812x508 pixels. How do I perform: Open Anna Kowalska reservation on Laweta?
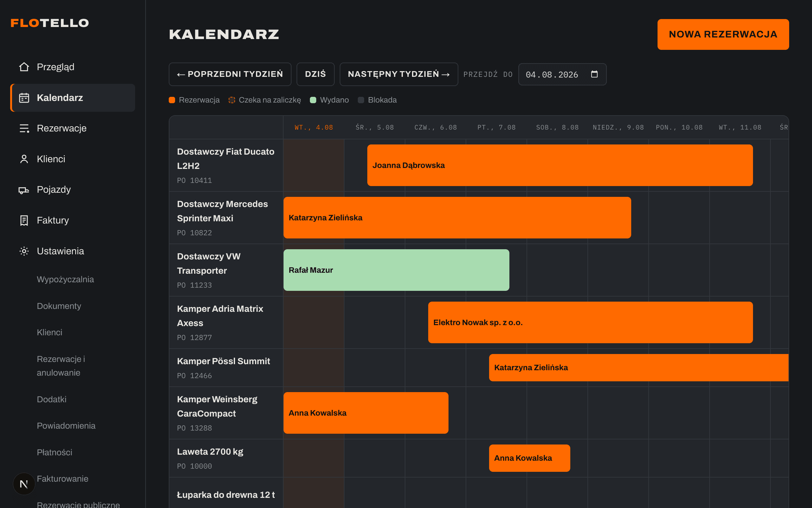click(529, 458)
